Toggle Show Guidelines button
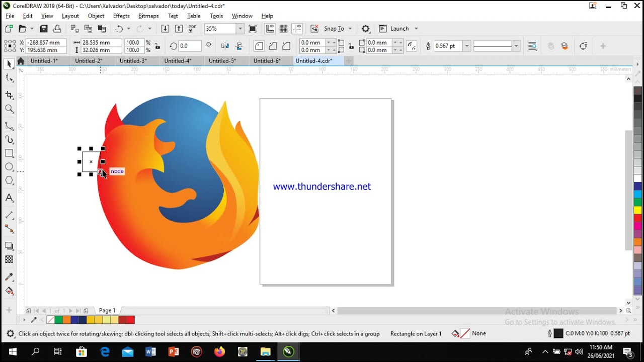Screen dimensions: 644x362 (x=297, y=29)
